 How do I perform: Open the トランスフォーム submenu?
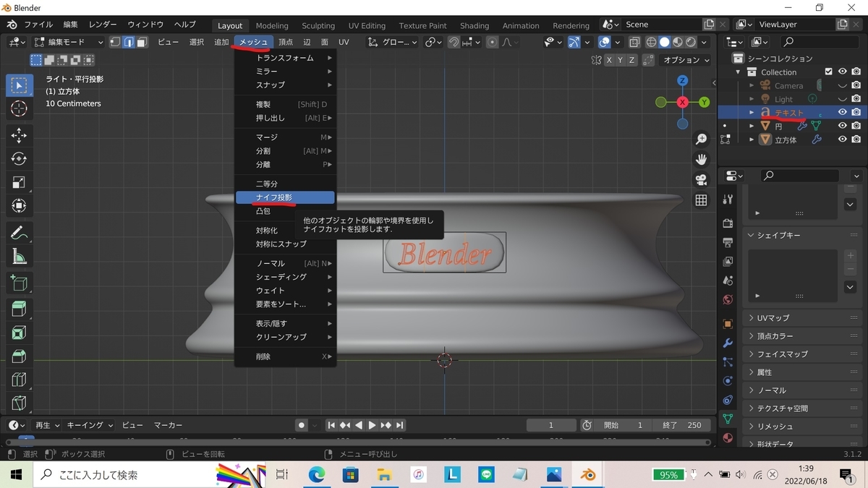tap(285, 58)
